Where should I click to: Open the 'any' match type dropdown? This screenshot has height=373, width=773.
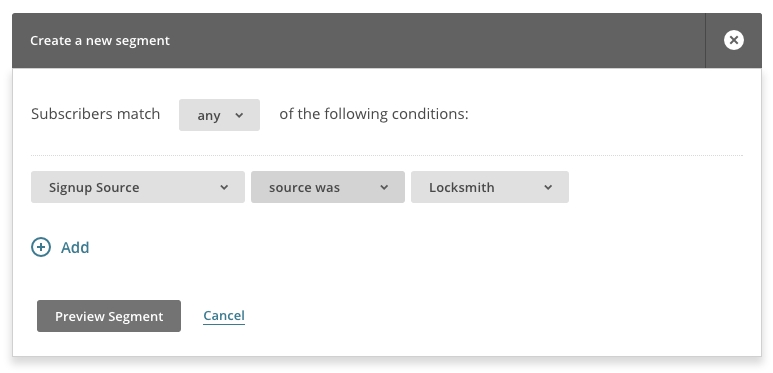[219, 115]
